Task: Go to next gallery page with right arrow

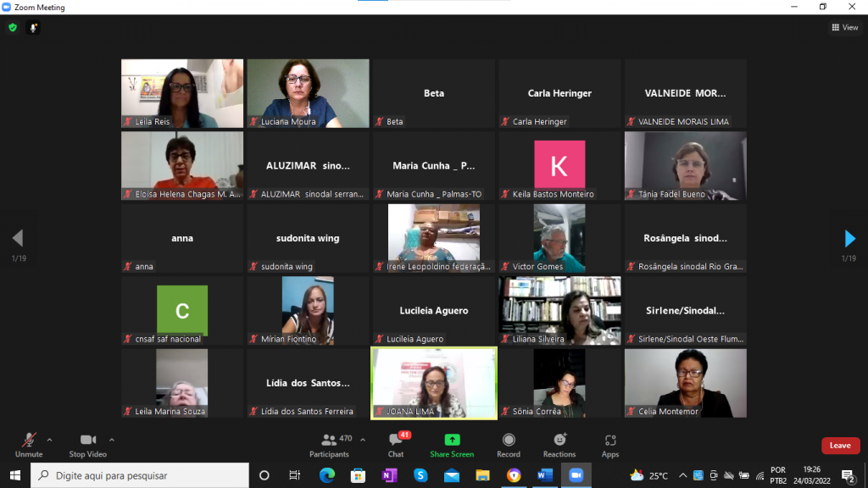Action: pyautogui.click(x=850, y=238)
